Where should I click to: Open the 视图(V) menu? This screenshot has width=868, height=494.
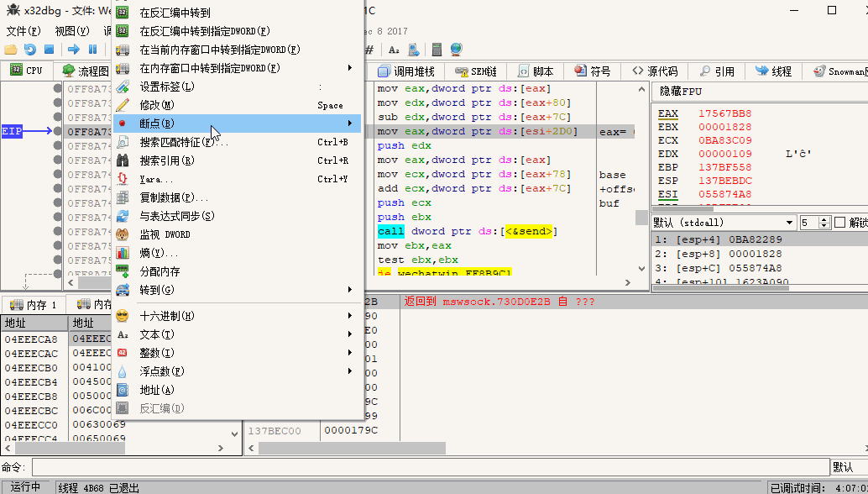point(72,31)
